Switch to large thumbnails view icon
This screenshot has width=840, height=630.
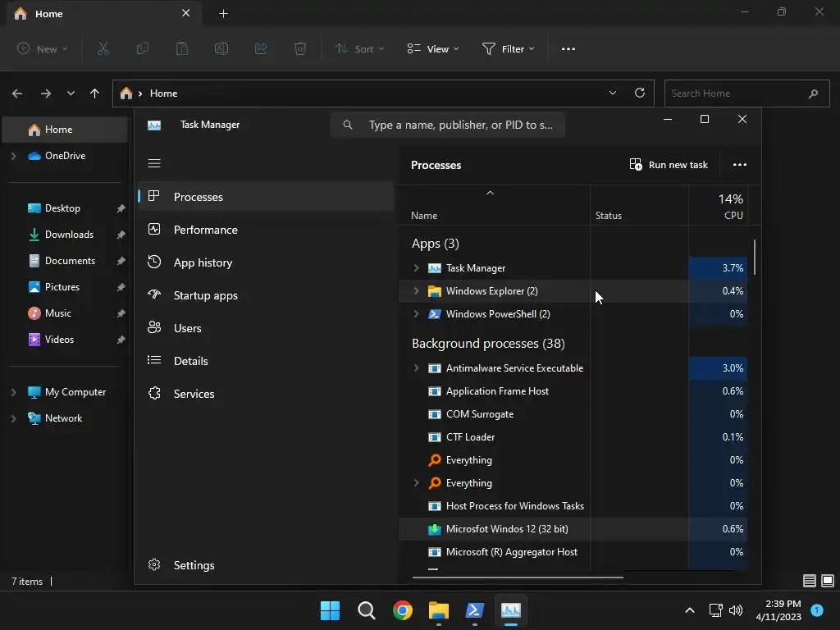point(828,581)
